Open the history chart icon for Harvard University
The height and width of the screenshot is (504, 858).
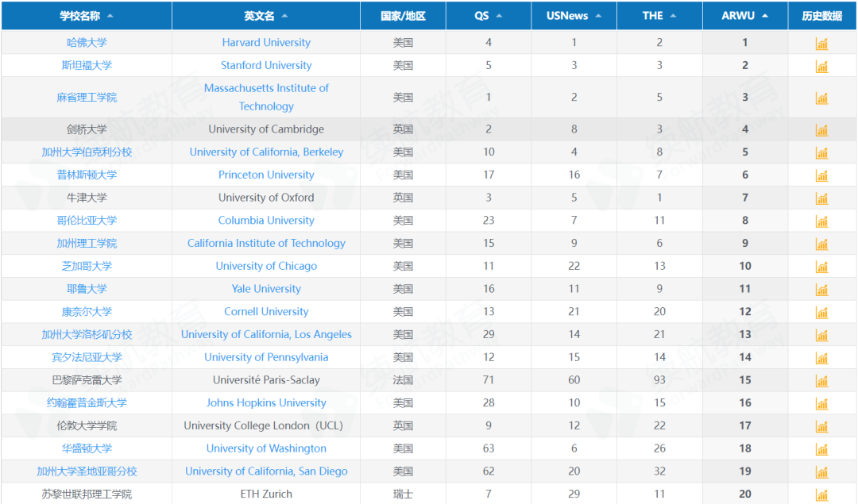822,44
